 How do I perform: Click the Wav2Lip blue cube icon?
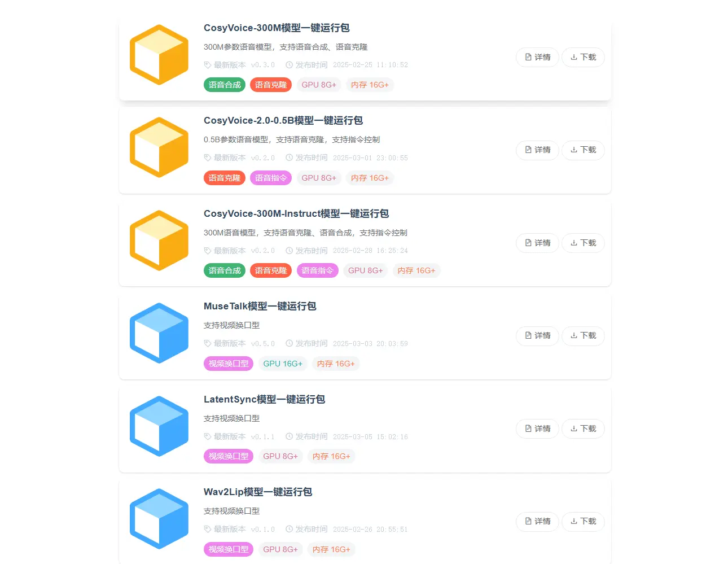point(159,519)
